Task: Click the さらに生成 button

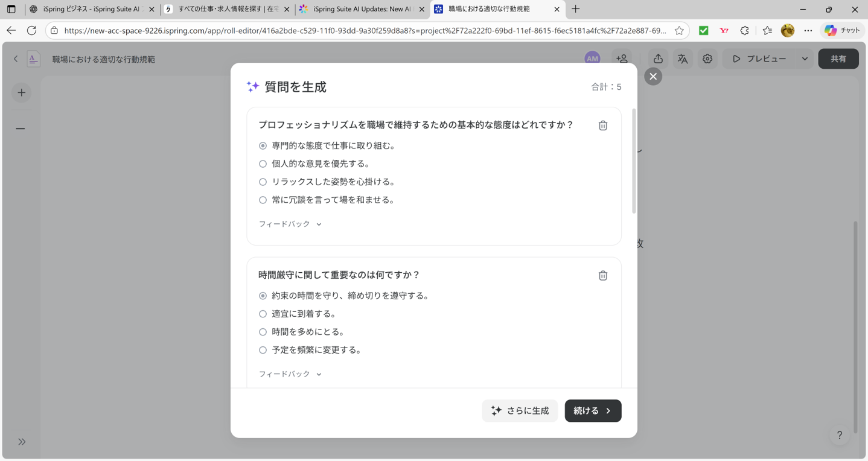Action: coord(520,410)
